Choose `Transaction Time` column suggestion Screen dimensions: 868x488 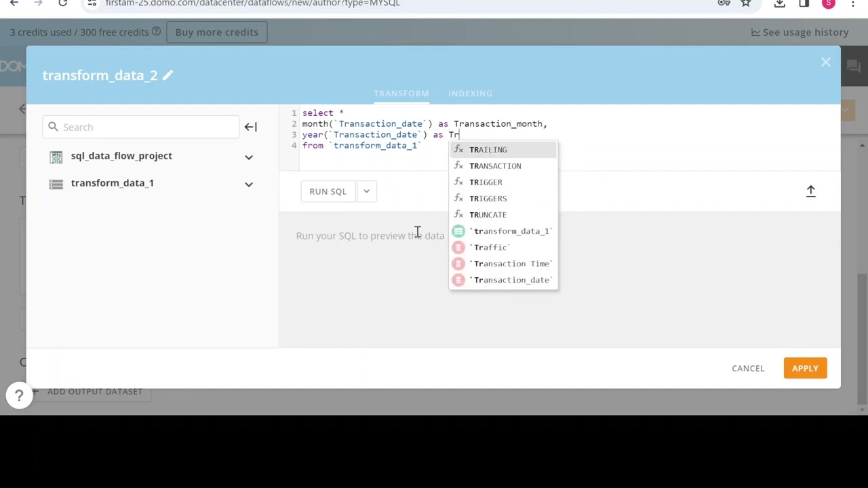click(x=503, y=264)
